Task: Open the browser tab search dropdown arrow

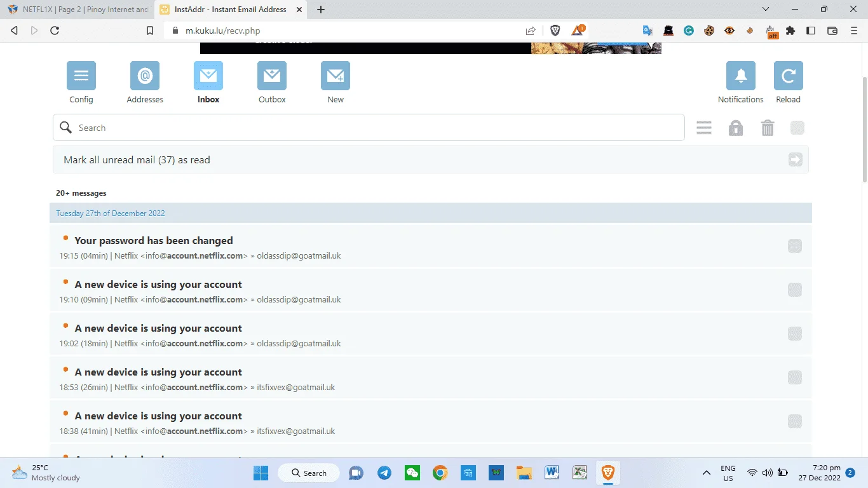Action: 766,10
